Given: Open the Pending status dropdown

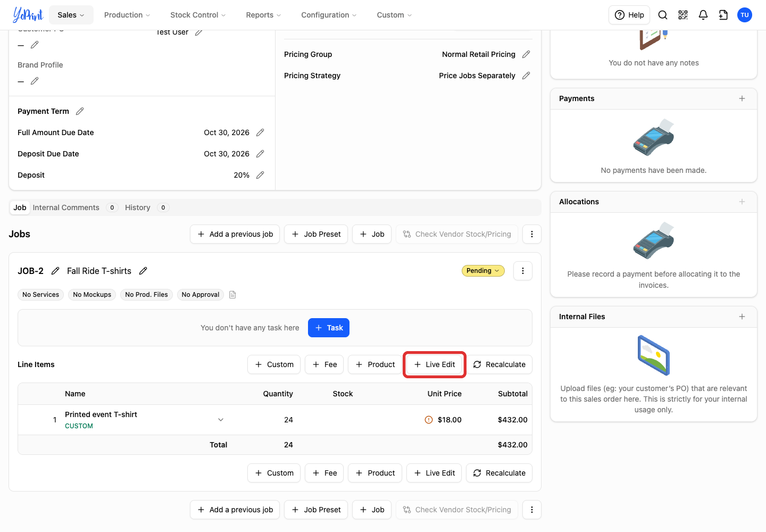Looking at the screenshot, I should click(483, 271).
